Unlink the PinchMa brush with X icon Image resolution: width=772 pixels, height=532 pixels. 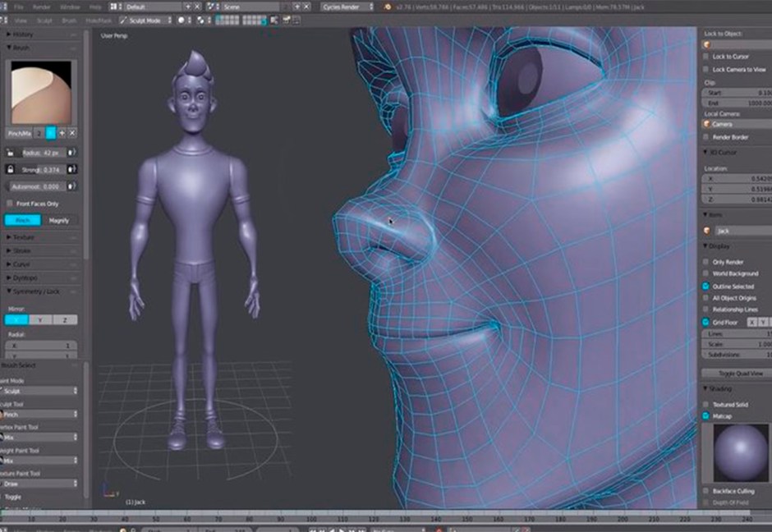(x=72, y=132)
